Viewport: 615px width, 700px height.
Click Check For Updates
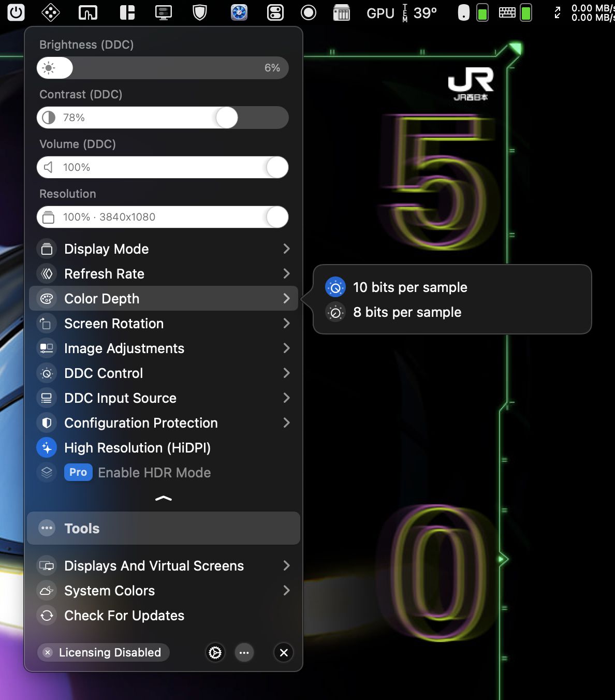tap(164, 616)
